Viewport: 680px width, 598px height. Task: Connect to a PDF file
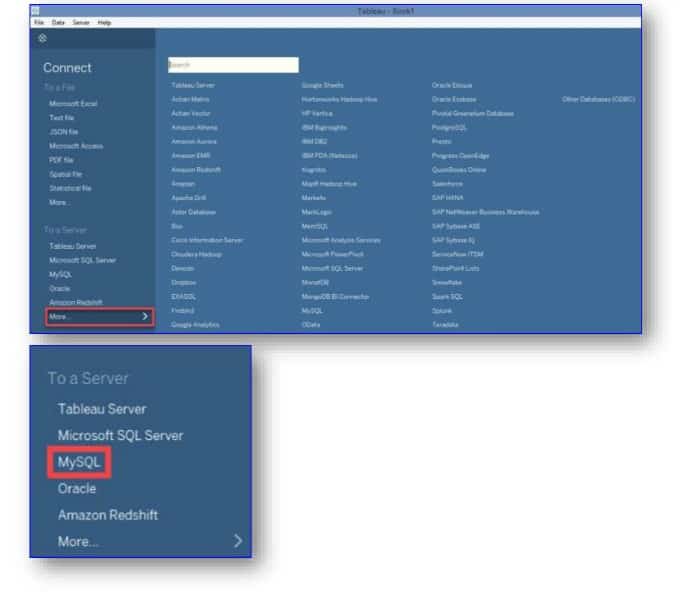pos(61,160)
